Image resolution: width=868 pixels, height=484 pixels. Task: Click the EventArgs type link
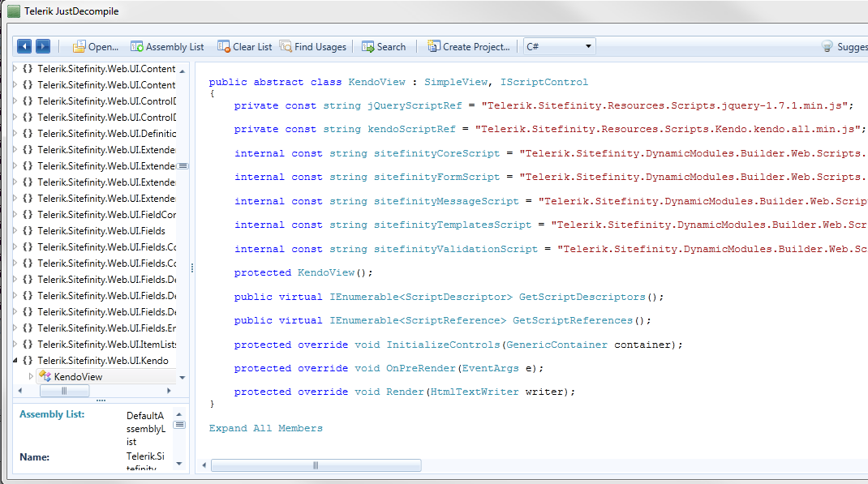coord(490,368)
